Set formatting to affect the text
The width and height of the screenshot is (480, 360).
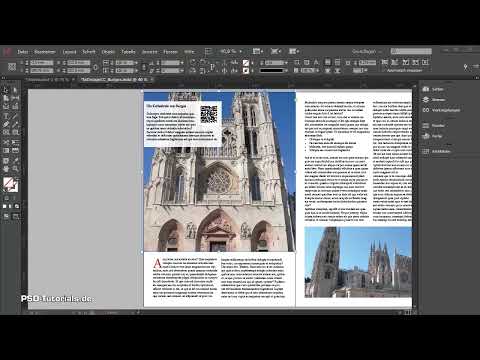(x=14, y=198)
